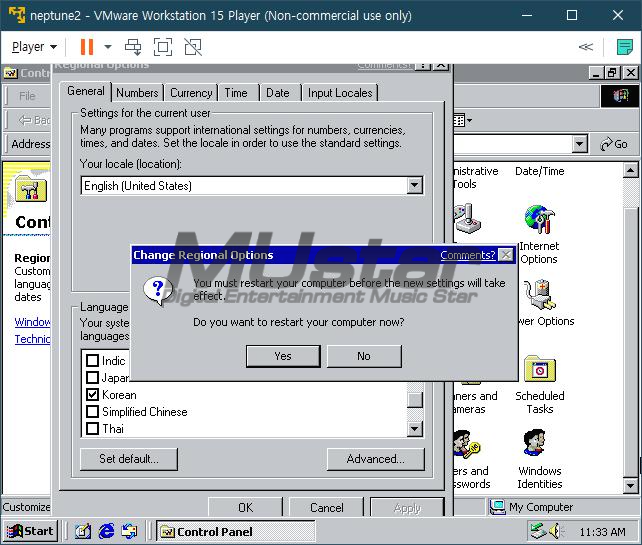Launch Outlook Express quick launch icon
This screenshot has height=545, width=642.
[x=130, y=531]
